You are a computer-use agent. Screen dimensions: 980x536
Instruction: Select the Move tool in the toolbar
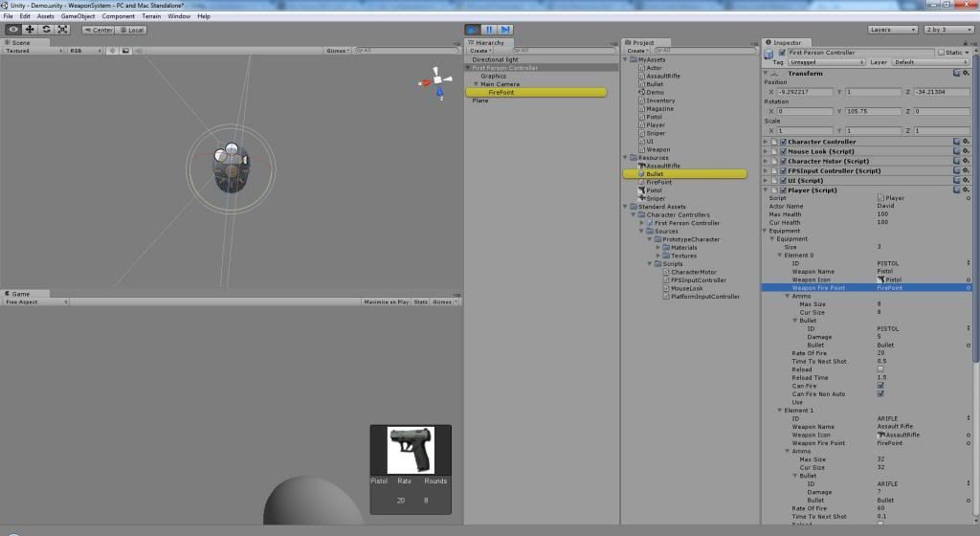point(30,30)
